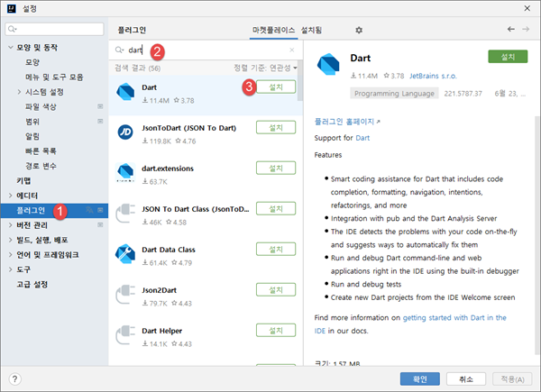
Task: Click the plugin search magnifier icon
Action: pyautogui.click(x=119, y=50)
